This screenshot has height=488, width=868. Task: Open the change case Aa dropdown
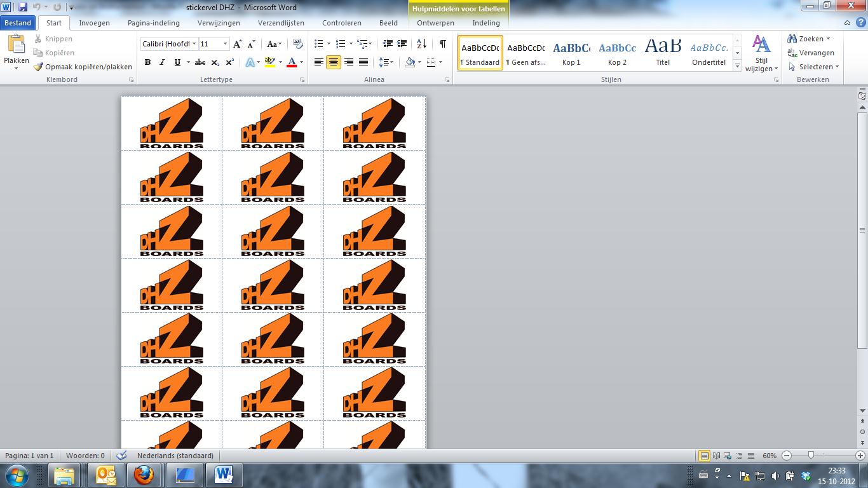[274, 44]
